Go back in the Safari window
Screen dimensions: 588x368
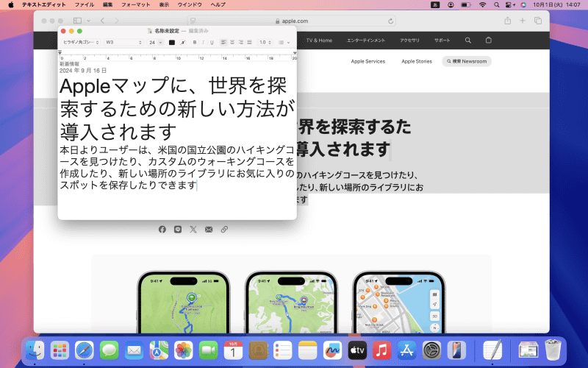(x=102, y=21)
